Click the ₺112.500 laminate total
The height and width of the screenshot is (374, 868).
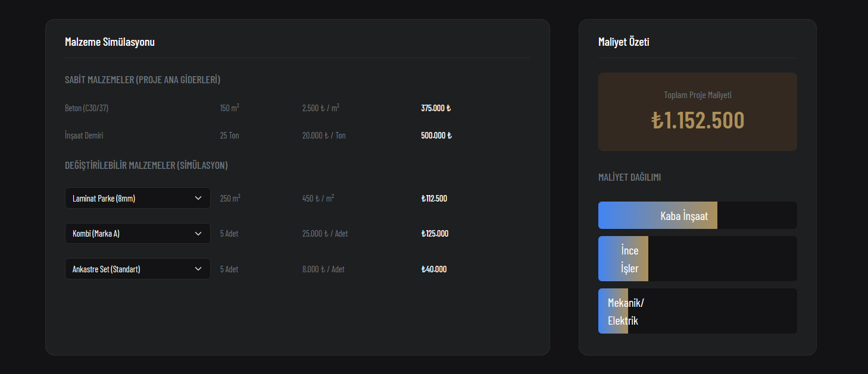tap(434, 199)
